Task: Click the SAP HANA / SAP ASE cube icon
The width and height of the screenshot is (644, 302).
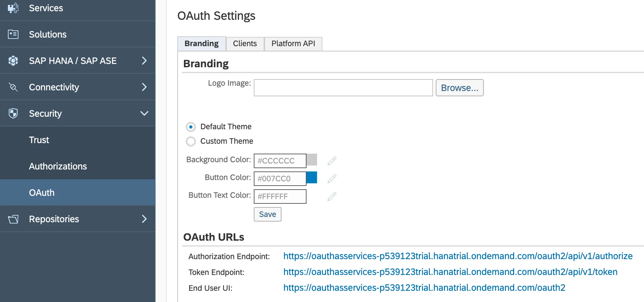Action: (x=13, y=61)
